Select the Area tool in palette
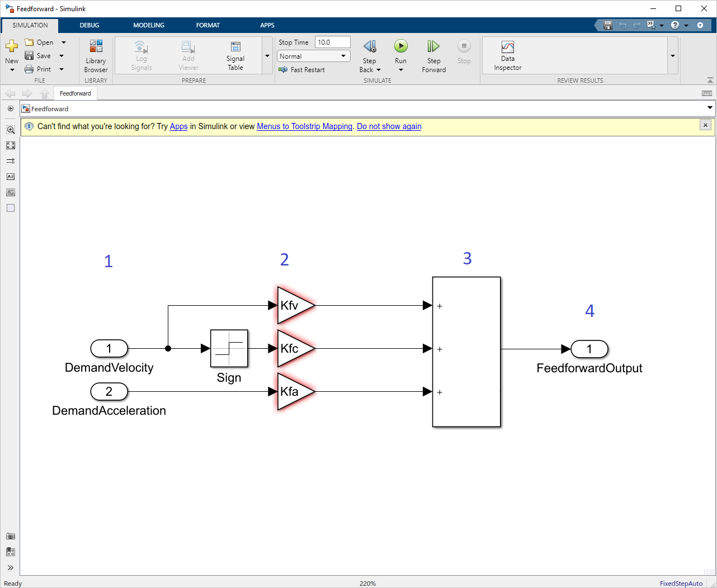 click(x=11, y=208)
